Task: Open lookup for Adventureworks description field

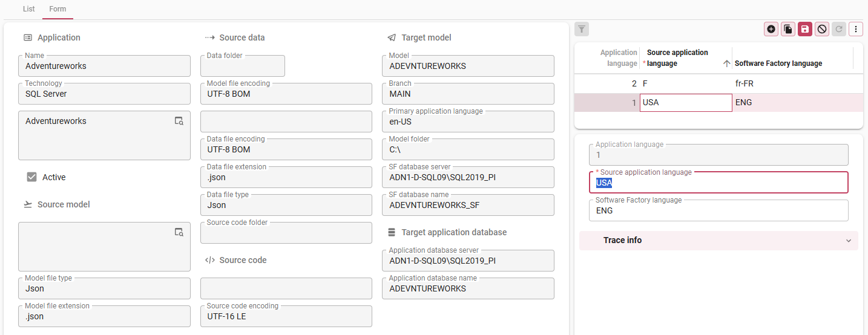Action: (x=179, y=121)
